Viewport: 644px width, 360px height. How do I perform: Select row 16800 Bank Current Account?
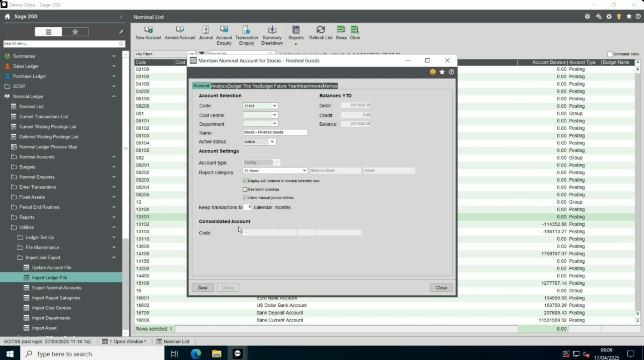(385, 320)
